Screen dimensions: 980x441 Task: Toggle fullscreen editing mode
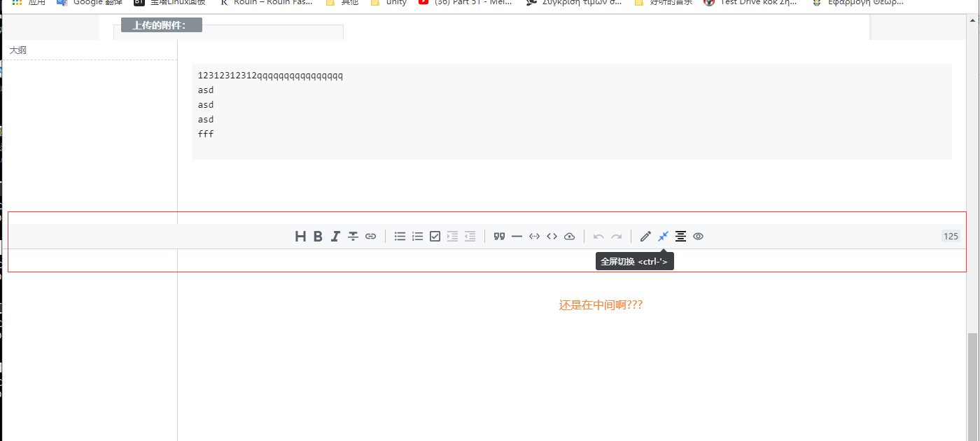click(x=662, y=236)
